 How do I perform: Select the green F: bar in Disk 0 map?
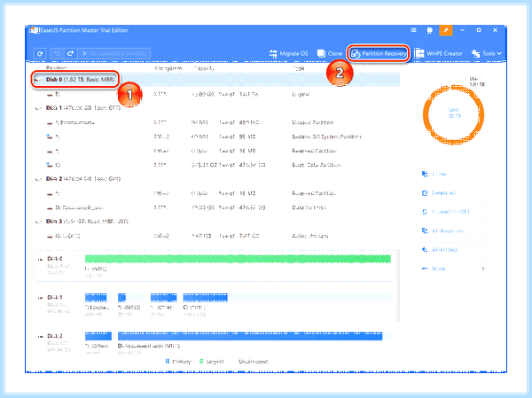pyautogui.click(x=238, y=259)
